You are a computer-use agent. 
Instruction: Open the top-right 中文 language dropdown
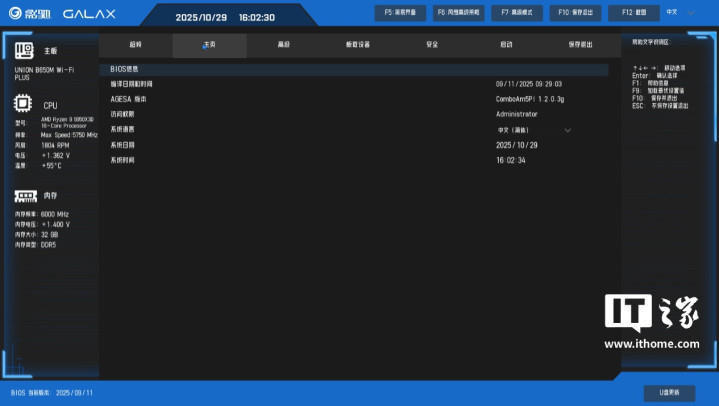680,12
